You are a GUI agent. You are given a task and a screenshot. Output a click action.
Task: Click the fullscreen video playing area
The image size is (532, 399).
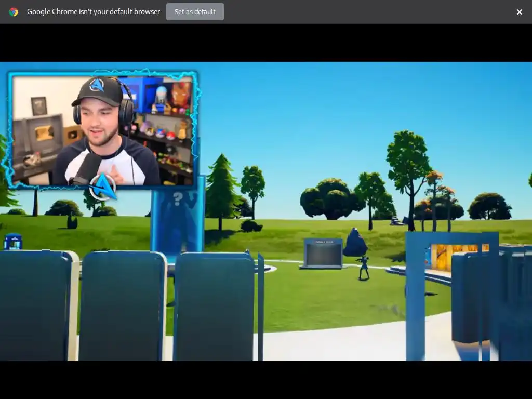click(x=266, y=211)
